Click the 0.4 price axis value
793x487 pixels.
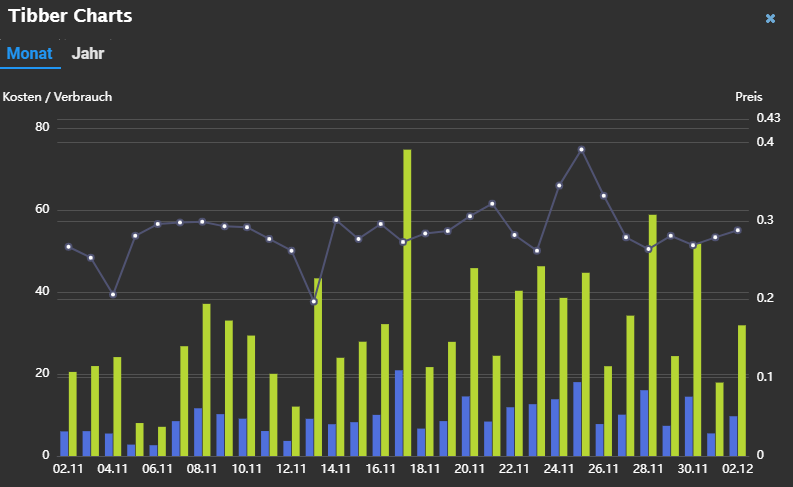click(x=765, y=142)
